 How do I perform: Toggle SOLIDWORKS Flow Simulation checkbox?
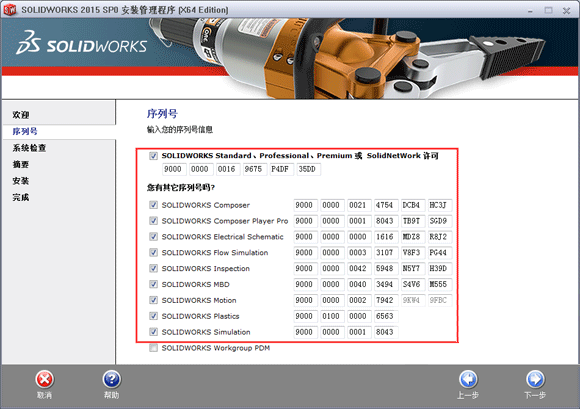point(154,253)
